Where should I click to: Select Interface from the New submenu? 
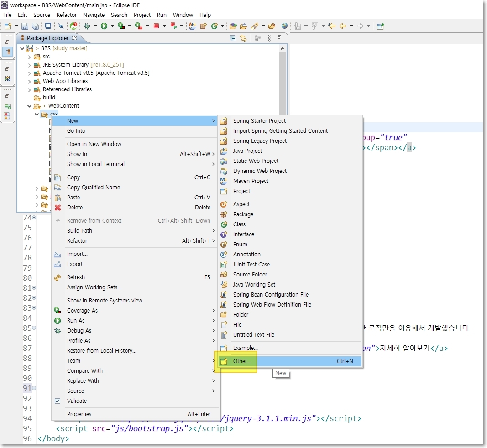coord(290,234)
